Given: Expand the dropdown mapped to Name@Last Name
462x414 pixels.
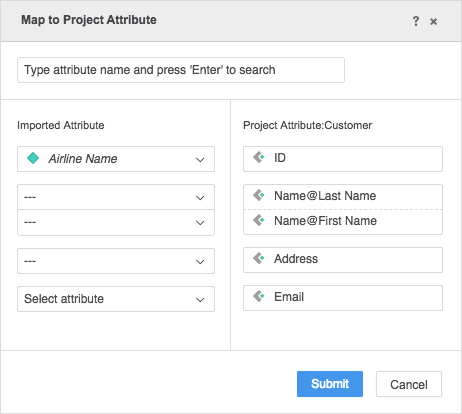Looking at the screenshot, I should click(116, 197).
